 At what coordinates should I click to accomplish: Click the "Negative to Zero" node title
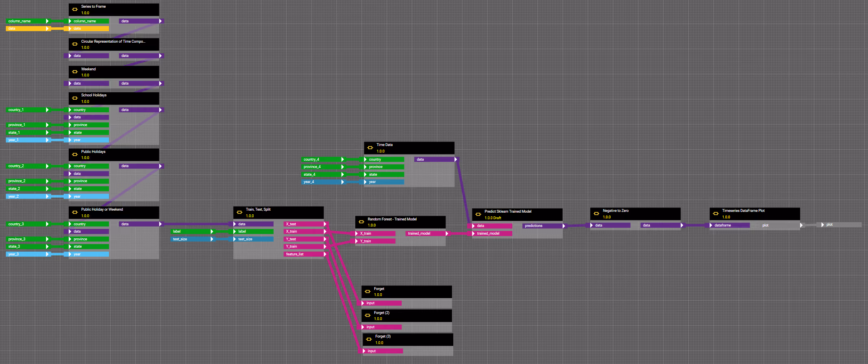point(616,211)
